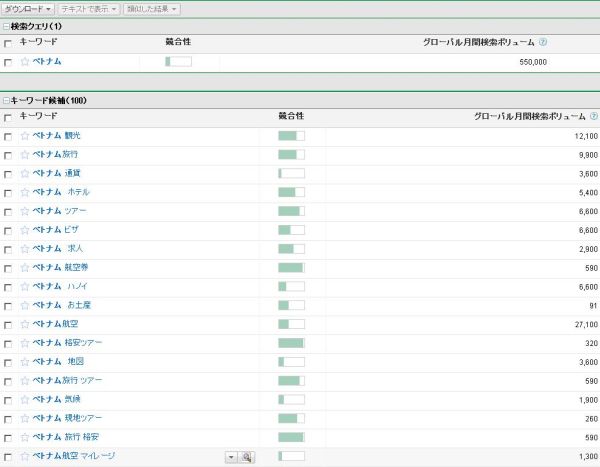Click star icon beside ベトナム ビザ
600x467 pixels.
(25, 230)
